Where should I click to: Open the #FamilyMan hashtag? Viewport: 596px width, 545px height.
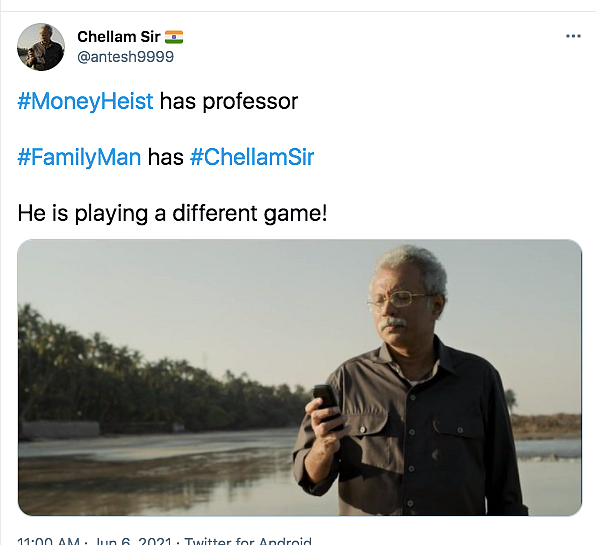tap(79, 157)
